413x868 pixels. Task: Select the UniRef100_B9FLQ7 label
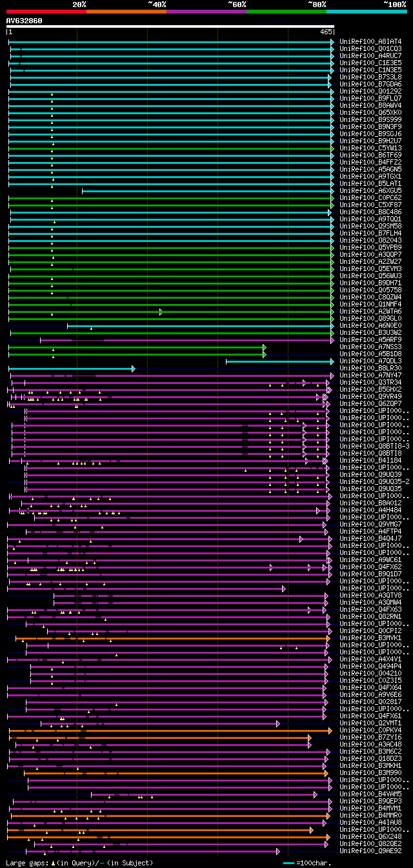click(370, 98)
